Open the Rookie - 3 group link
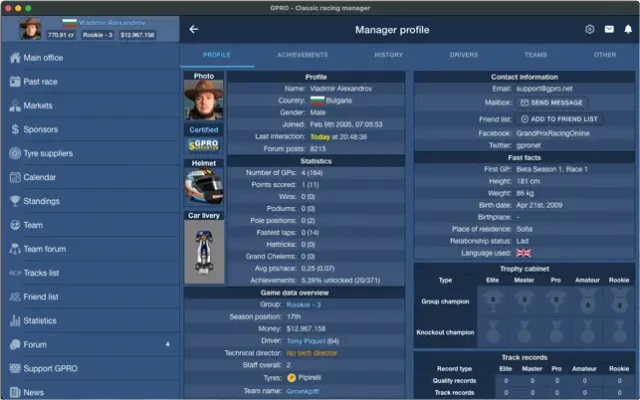 pyautogui.click(x=303, y=304)
